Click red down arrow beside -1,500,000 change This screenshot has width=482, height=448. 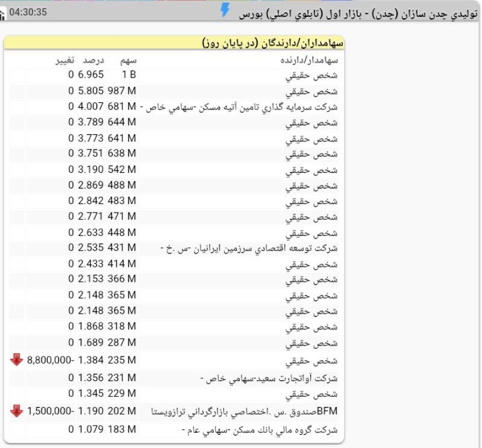tap(16, 411)
